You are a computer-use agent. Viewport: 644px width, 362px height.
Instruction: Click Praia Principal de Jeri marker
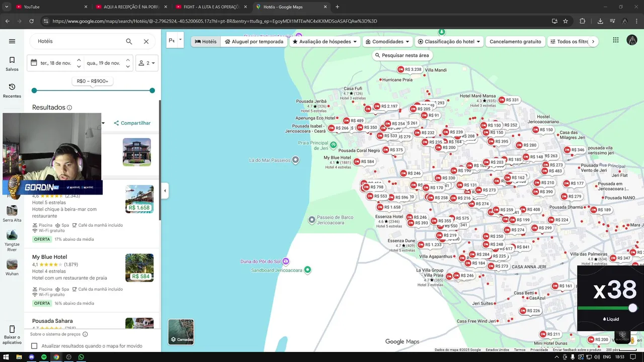[x=333, y=145]
